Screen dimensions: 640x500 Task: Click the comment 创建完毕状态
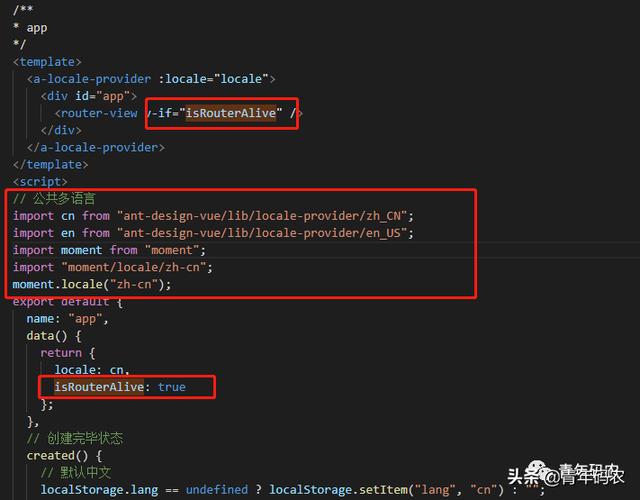pyautogui.click(x=75, y=438)
